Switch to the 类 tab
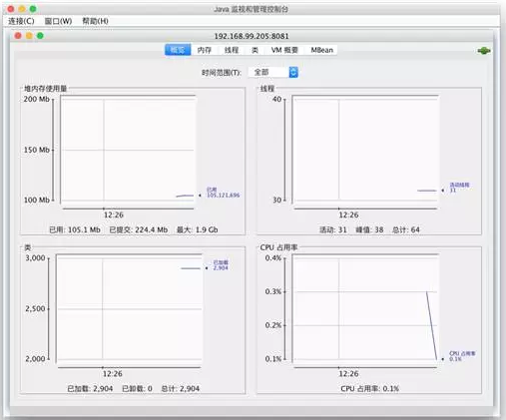The image size is (506, 420). coord(254,50)
